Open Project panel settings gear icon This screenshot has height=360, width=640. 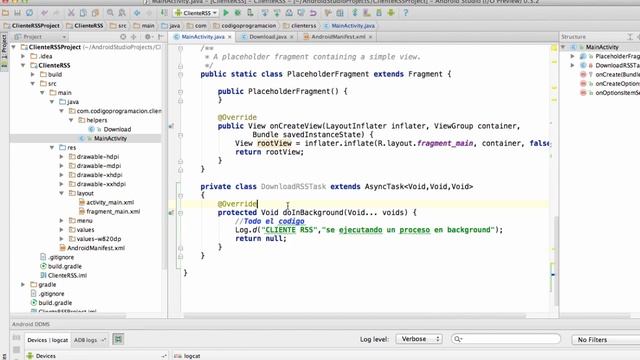(148, 37)
